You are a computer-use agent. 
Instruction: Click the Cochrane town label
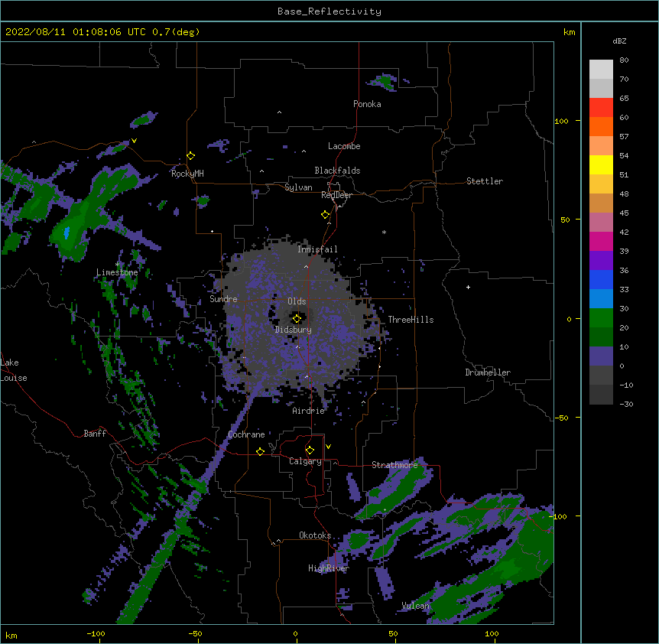246,434
